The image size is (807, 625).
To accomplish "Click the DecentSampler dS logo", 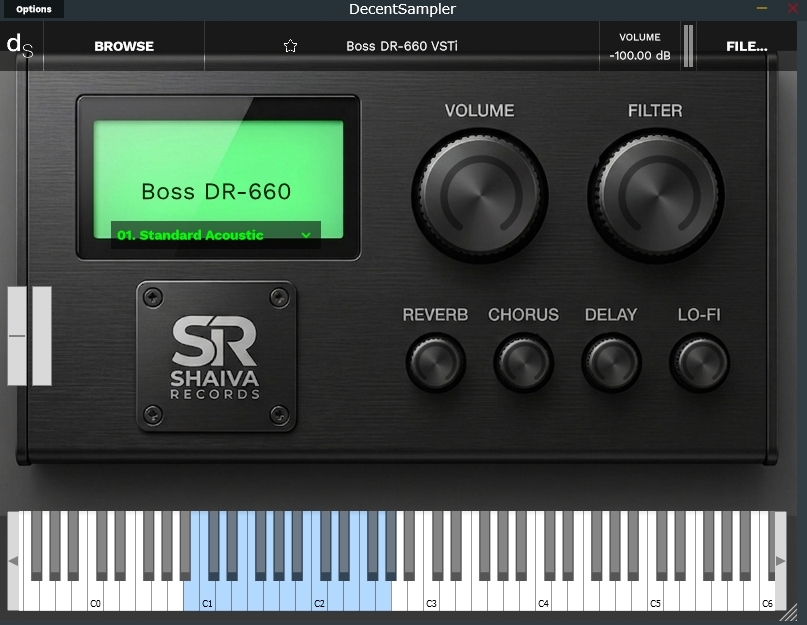I will click(20, 46).
